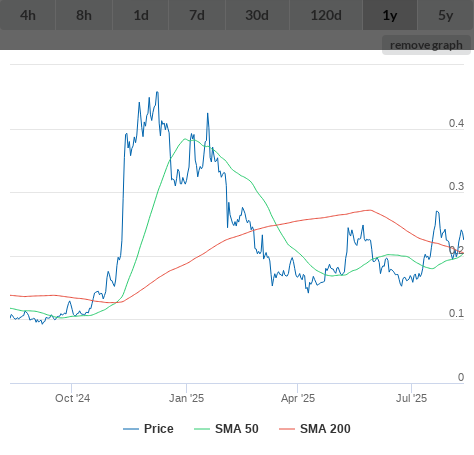Image resolution: width=474 pixels, height=455 pixels.
Task: Select the 30d range tab
Action: [x=257, y=15]
